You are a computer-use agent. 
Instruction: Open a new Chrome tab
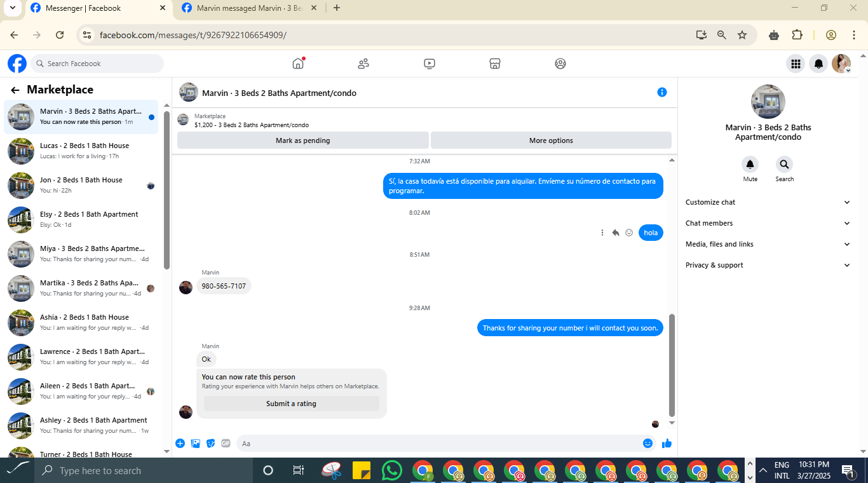pyautogui.click(x=337, y=8)
